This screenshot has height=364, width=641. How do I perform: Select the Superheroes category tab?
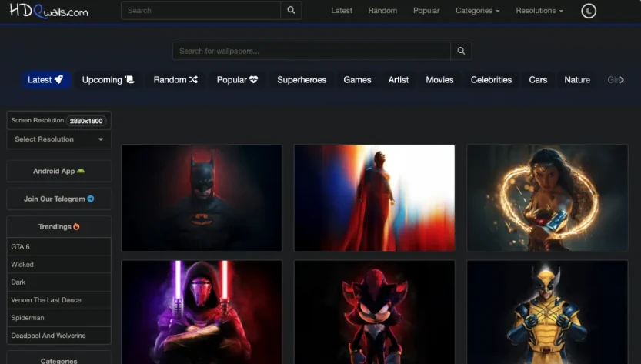coord(302,80)
